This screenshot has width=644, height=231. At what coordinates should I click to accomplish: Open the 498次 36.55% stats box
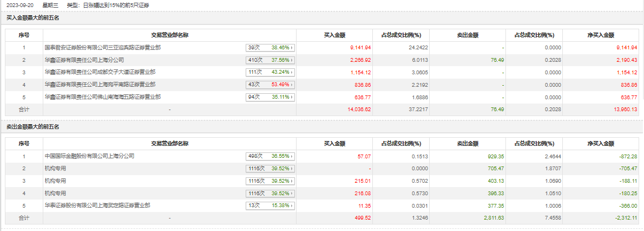tap(270, 156)
